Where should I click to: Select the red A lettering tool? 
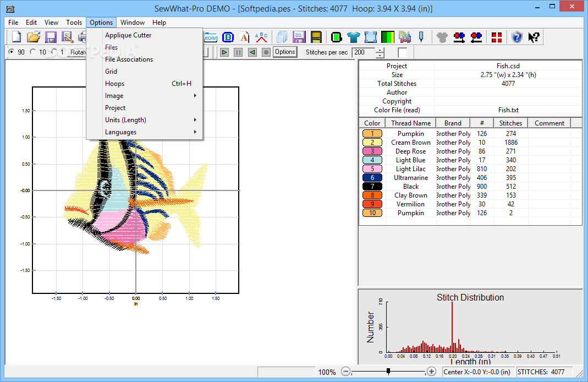tap(245, 37)
